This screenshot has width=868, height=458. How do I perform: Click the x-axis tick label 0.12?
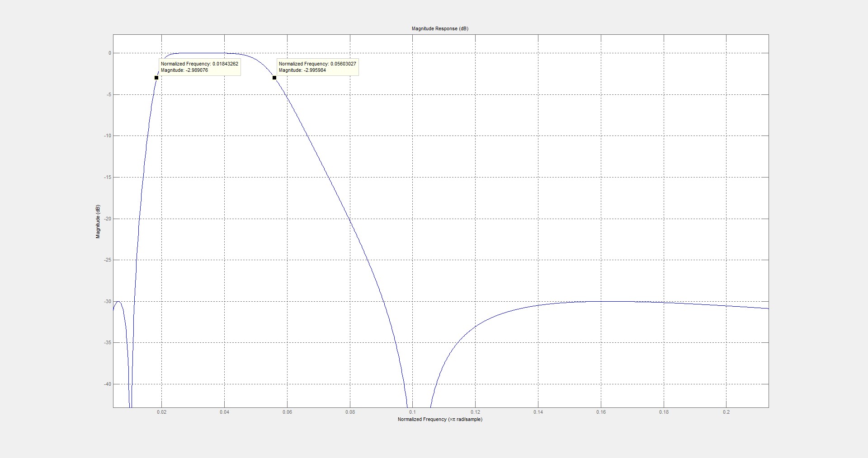tap(475, 412)
